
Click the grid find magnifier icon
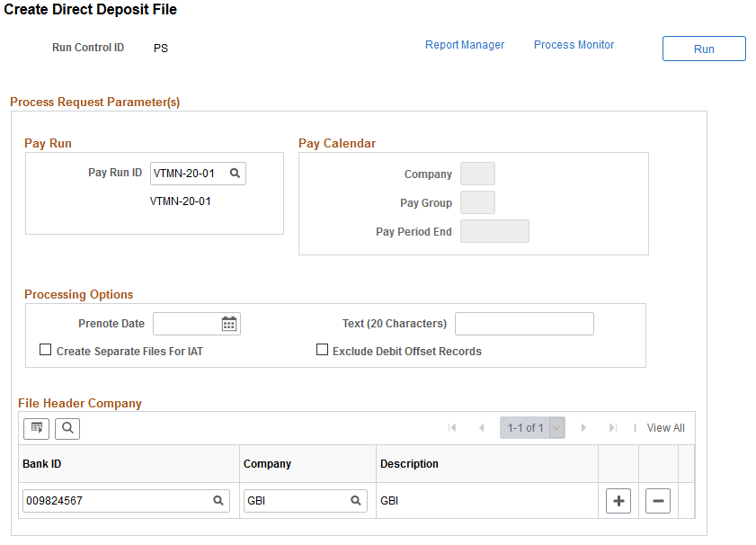[67, 428]
